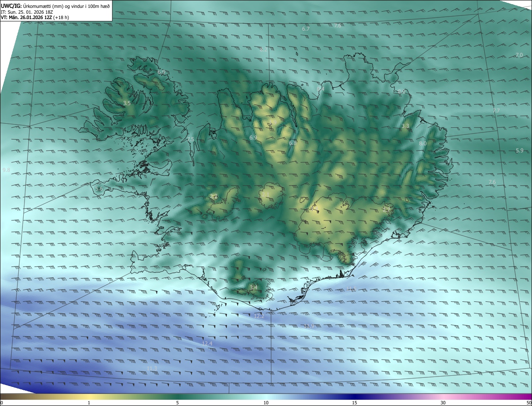Click the 5.6 value label on the map
The height and width of the screenshot is (406, 532).
tap(99, 189)
